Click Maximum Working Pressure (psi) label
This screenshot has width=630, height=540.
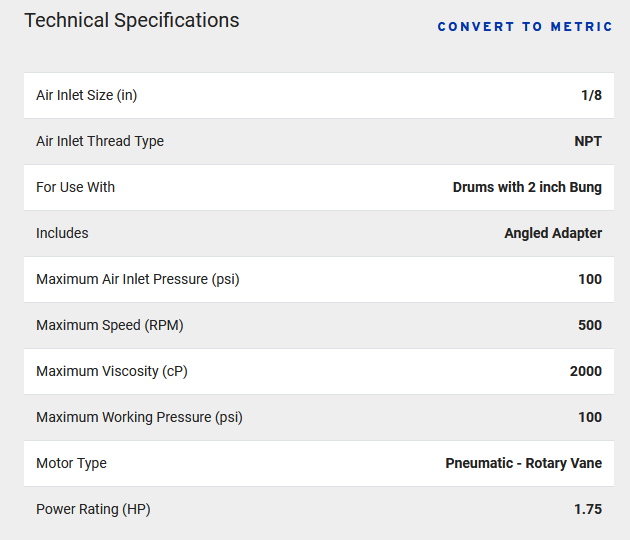tap(139, 417)
